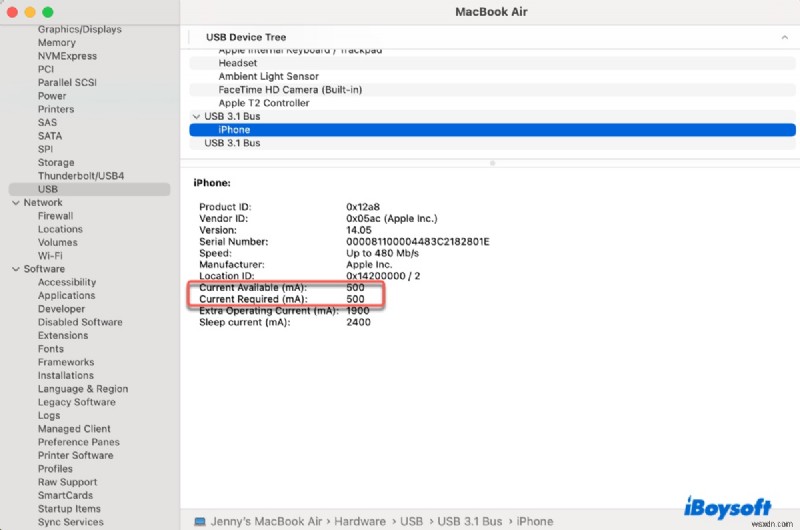Click Jenny's MacBook Air in path bar
Image resolution: width=800 pixels, height=530 pixels.
266,521
